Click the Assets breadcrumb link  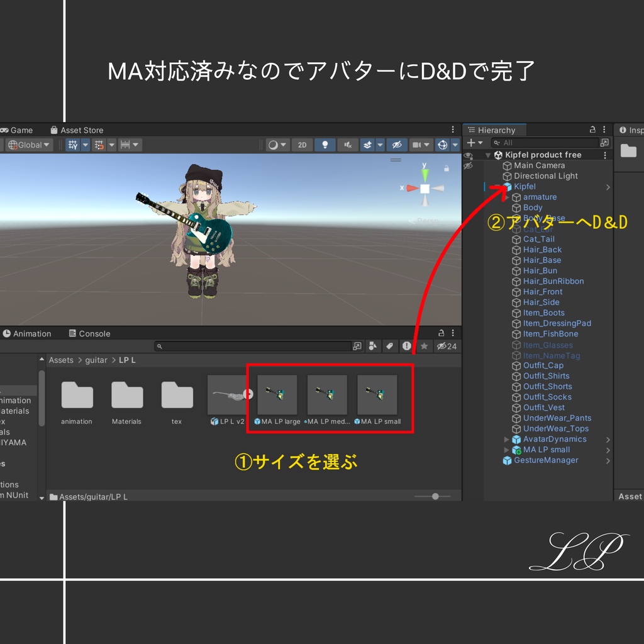pyautogui.click(x=61, y=360)
